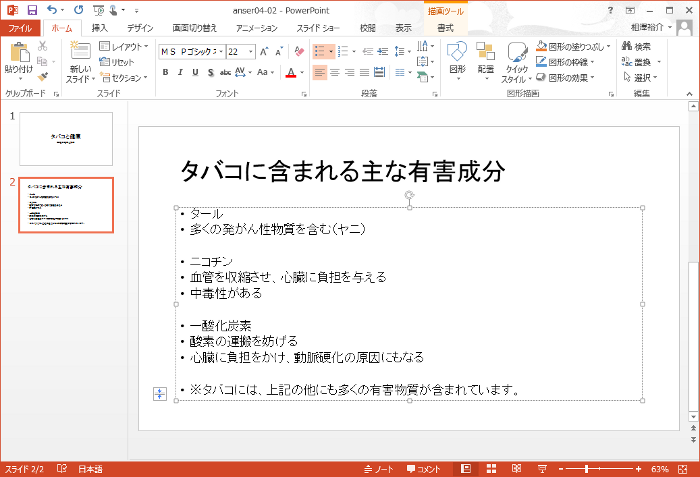Toggle strikethrough formatting
Viewport: 700px width, 477px height.
pos(225,72)
